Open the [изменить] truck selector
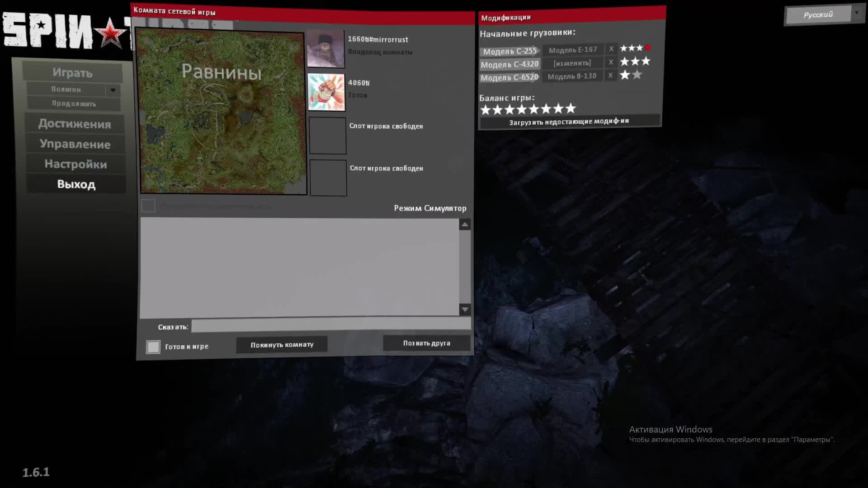 [572, 63]
